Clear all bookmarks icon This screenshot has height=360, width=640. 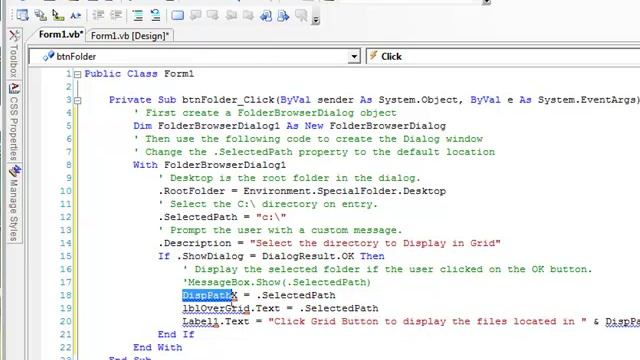301,16
